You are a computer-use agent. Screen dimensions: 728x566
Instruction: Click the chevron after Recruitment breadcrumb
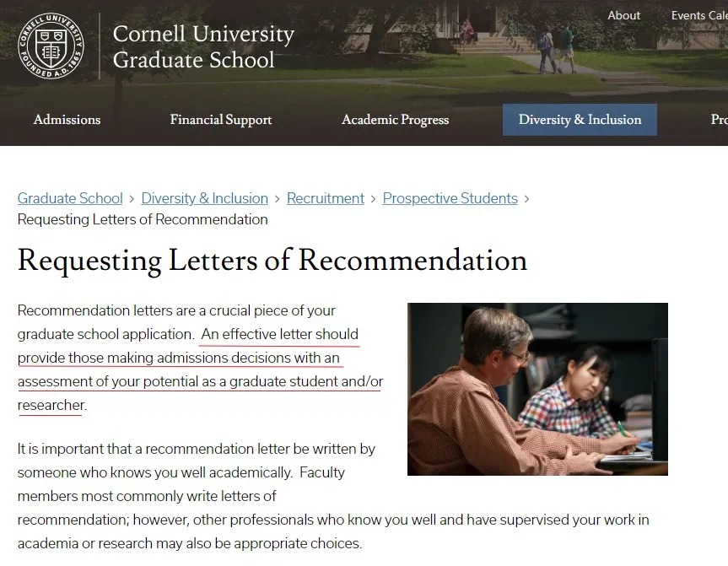click(374, 199)
